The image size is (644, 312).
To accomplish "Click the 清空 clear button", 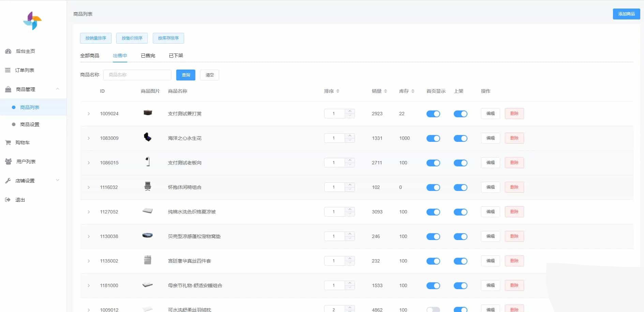I will pos(210,75).
